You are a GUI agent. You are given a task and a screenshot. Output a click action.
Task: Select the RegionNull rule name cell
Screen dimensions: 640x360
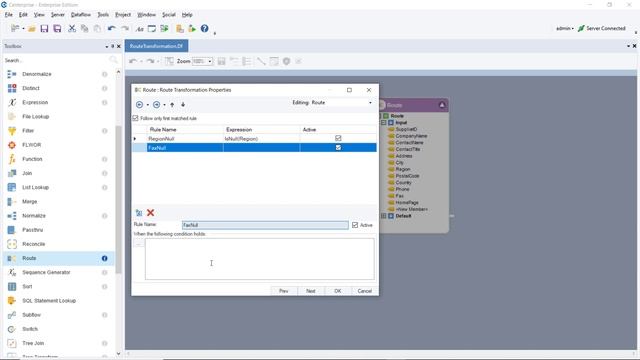[185, 139]
